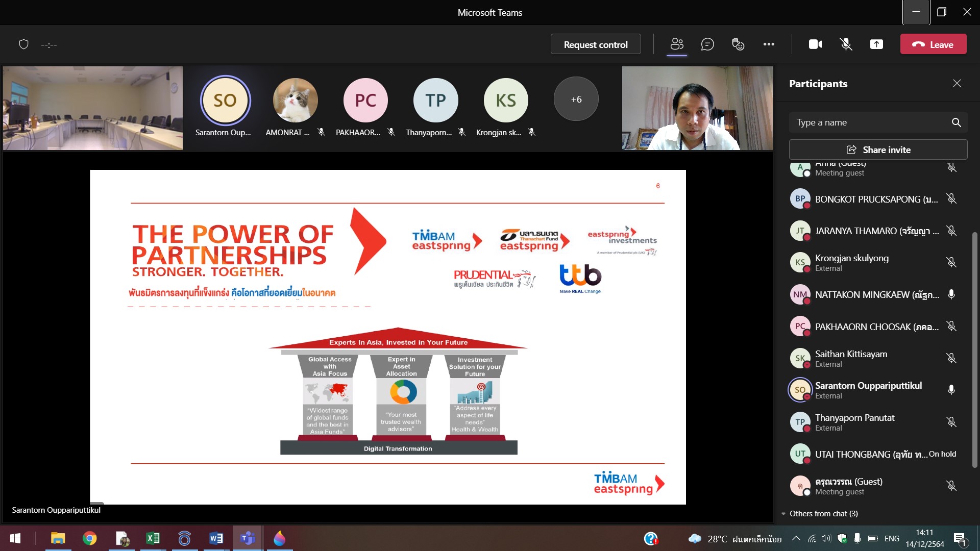Open the Reactions icon
The image size is (980, 551).
tap(738, 44)
